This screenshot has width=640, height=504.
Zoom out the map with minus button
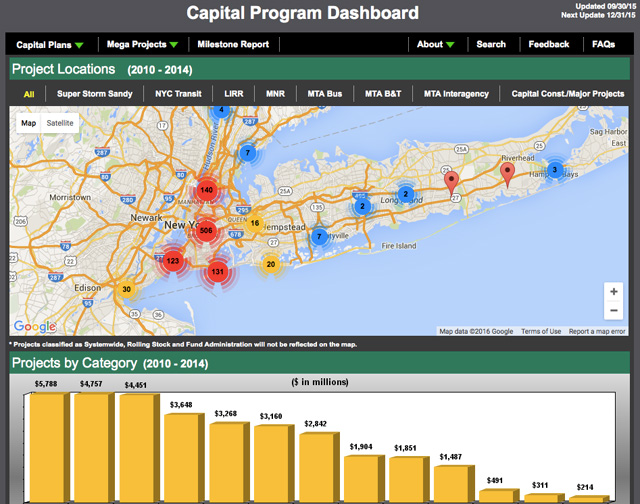click(x=613, y=311)
